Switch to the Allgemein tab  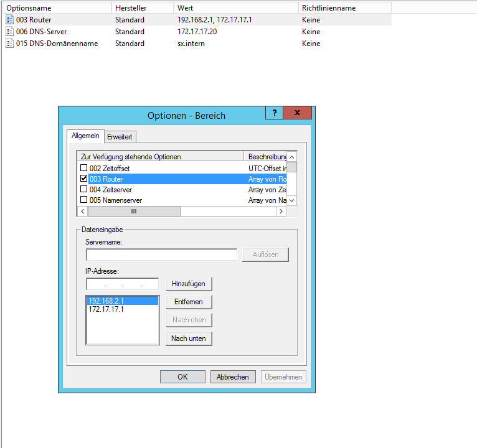coord(85,136)
